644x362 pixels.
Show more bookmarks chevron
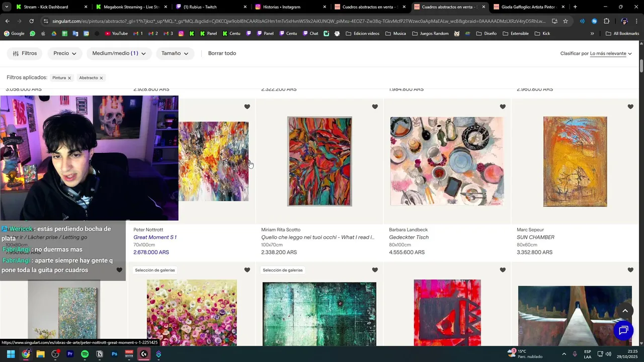(x=592, y=34)
